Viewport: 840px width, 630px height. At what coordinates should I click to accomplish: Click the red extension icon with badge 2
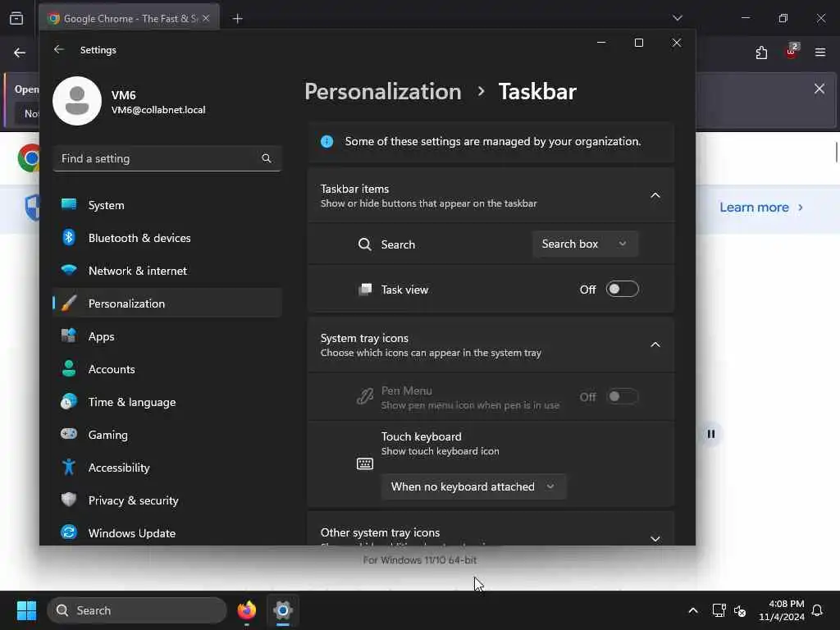[x=792, y=52]
